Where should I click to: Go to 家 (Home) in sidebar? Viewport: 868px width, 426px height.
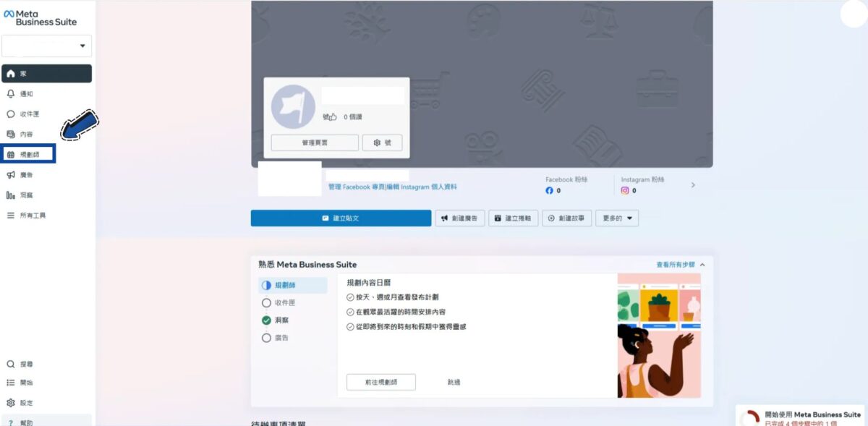pyautogui.click(x=47, y=73)
